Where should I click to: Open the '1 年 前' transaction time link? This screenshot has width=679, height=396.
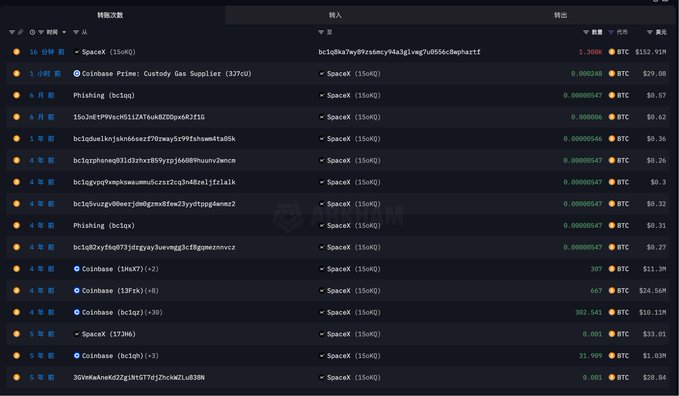click(x=42, y=139)
